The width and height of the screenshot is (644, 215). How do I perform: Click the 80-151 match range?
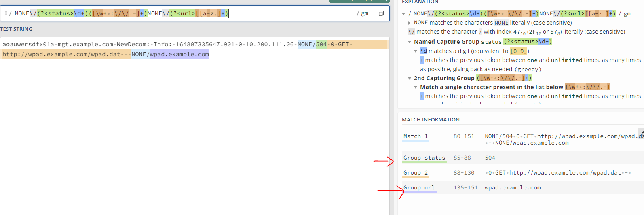(x=464, y=136)
